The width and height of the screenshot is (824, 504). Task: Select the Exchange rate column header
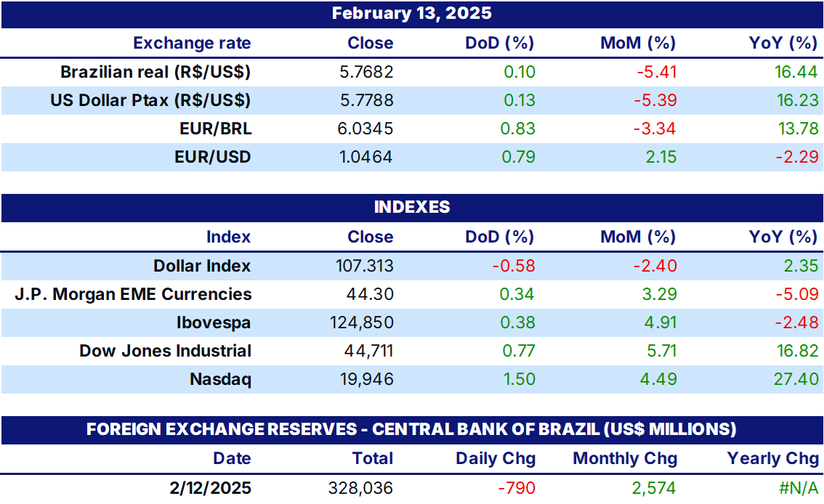192,44
